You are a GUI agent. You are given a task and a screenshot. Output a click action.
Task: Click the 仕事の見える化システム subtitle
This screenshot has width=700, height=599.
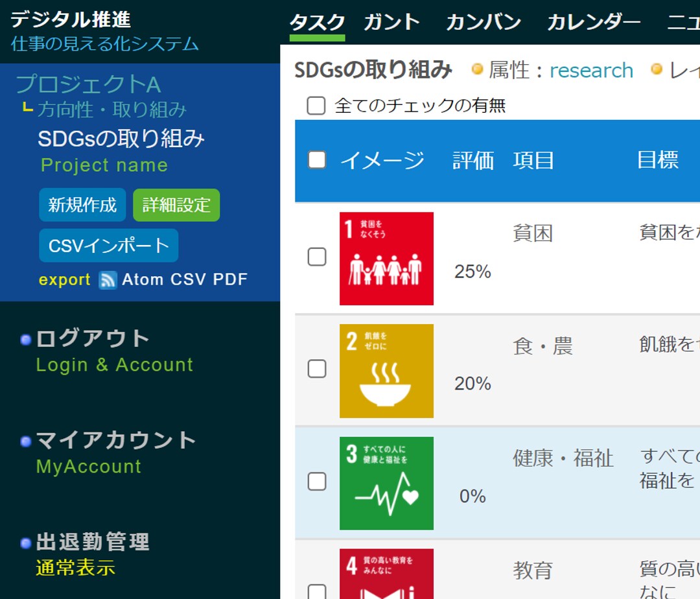(x=104, y=43)
